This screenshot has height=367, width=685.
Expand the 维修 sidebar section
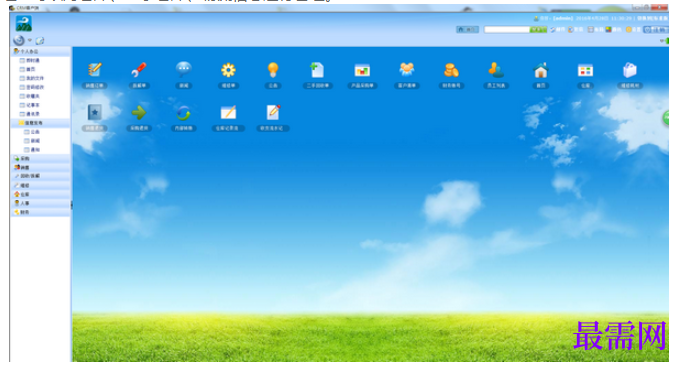pos(40,185)
